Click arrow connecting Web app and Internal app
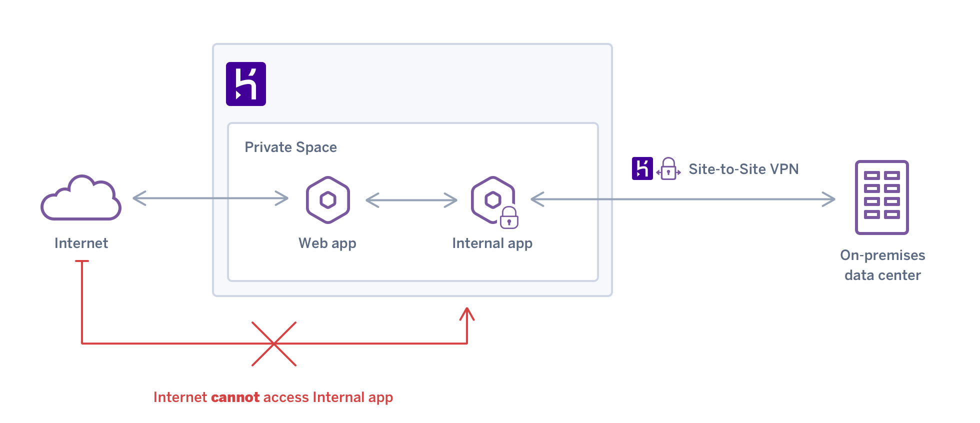This screenshot has height=423, width=980. (x=411, y=200)
